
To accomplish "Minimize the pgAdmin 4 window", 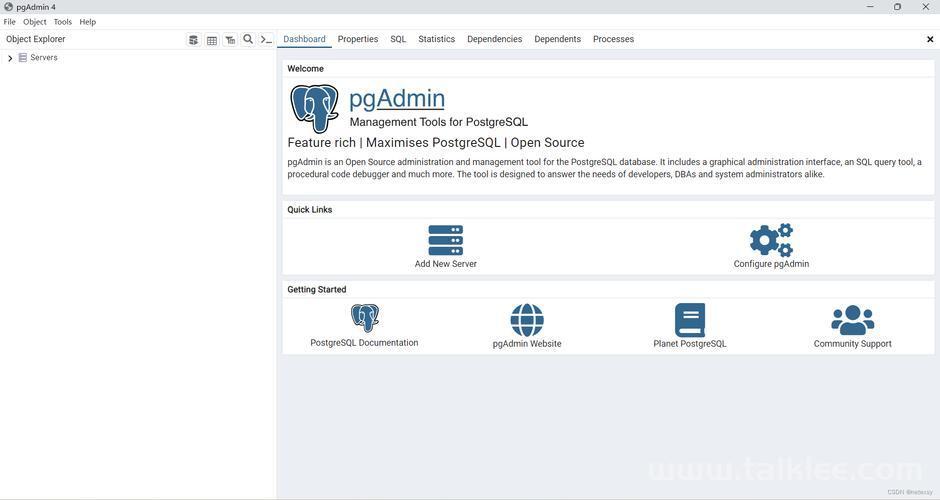I will pyautogui.click(x=870, y=7).
